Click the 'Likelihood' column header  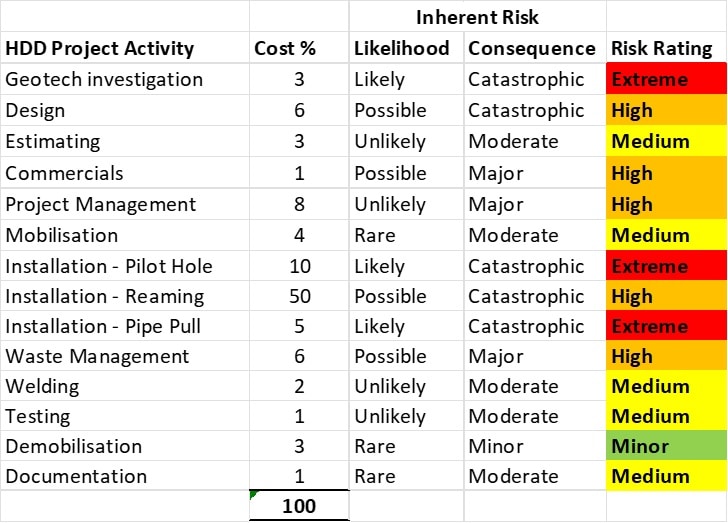pos(404,48)
